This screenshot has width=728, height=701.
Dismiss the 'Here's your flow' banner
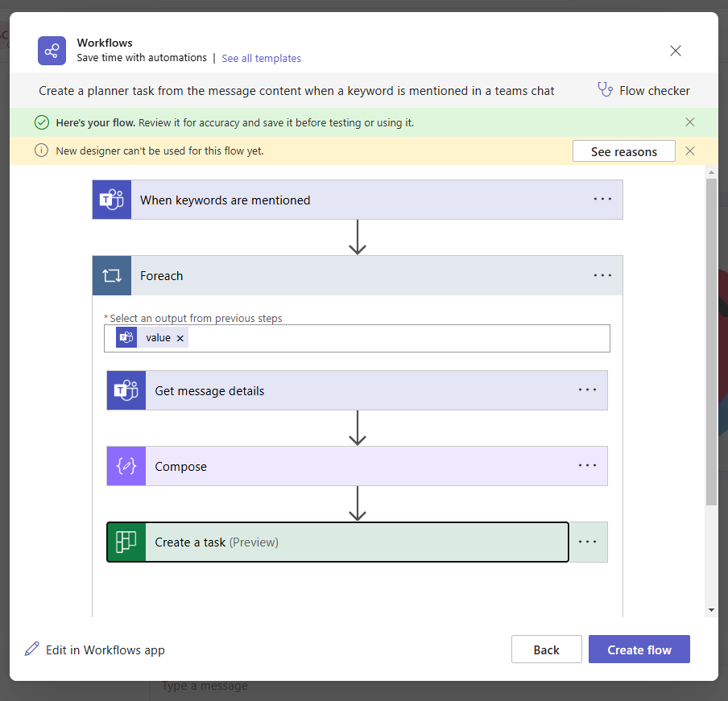pyautogui.click(x=690, y=122)
